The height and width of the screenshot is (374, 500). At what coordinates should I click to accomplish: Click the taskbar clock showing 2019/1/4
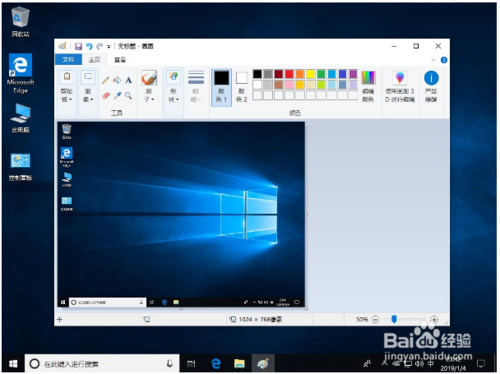[x=453, y=364]
